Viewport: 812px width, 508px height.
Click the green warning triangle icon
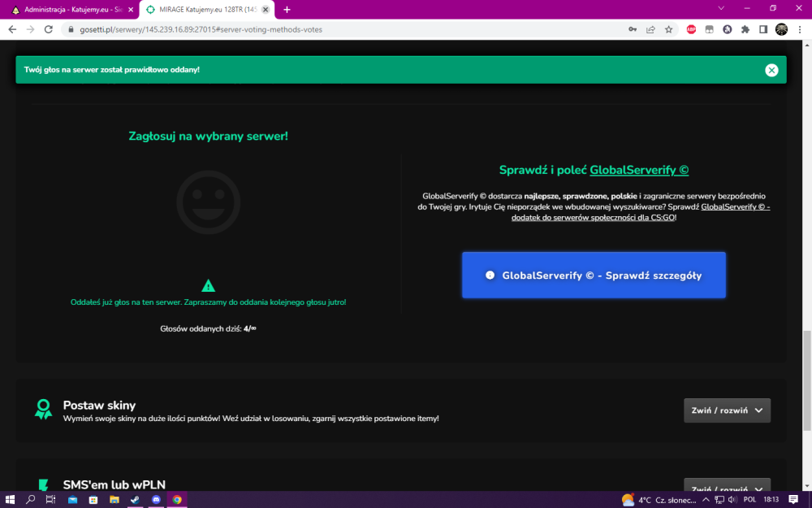coord(208,285)
